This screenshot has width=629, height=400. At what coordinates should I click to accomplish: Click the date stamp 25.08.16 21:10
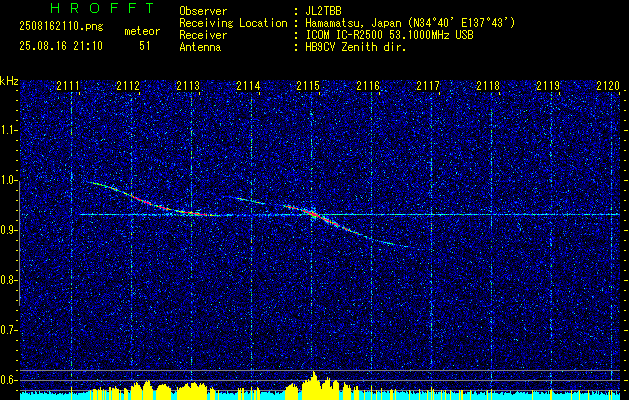click(61, 46)
